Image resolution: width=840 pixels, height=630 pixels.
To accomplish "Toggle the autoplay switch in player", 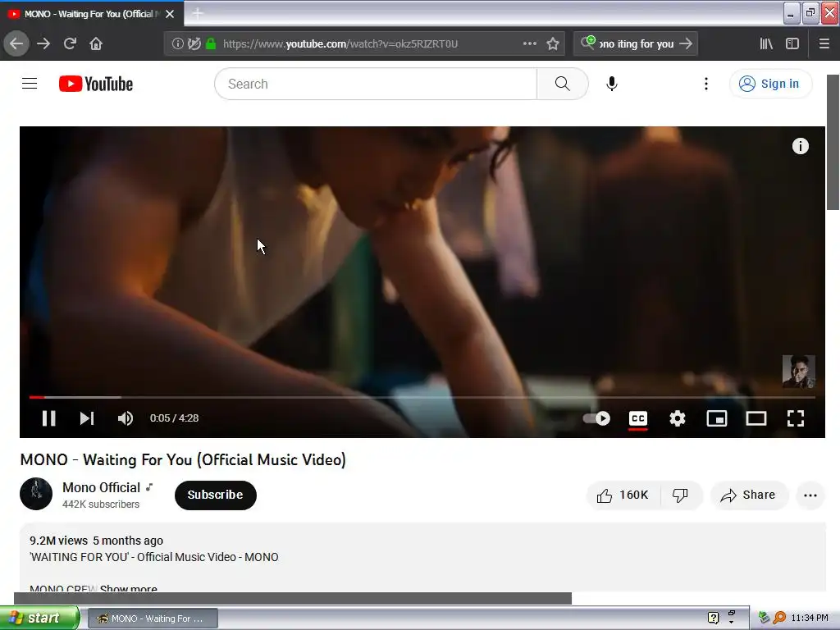I will (597, 418).
